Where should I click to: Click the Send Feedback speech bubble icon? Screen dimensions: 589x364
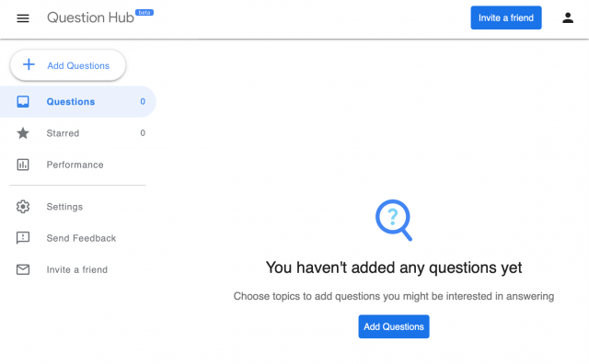click(23, 238)
